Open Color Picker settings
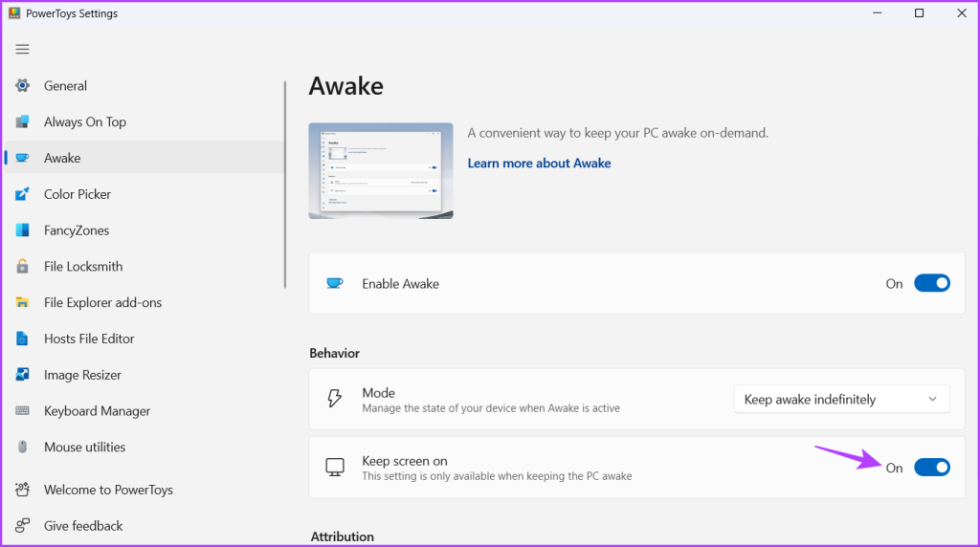Screen dimensions: 980x547 [144, 194]
